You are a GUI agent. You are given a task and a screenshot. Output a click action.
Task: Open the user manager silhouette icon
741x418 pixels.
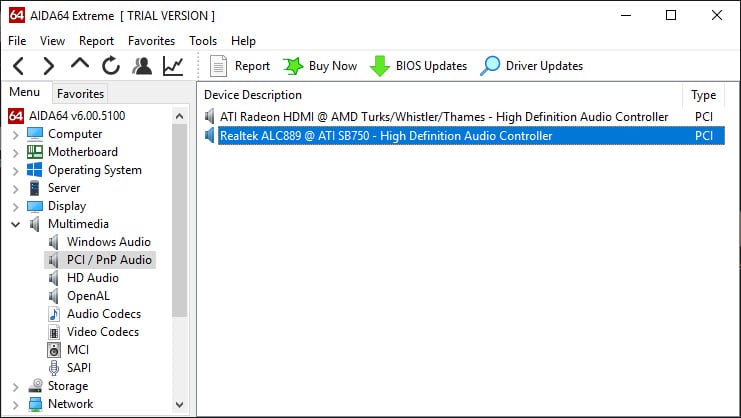[x=142, y=66]
